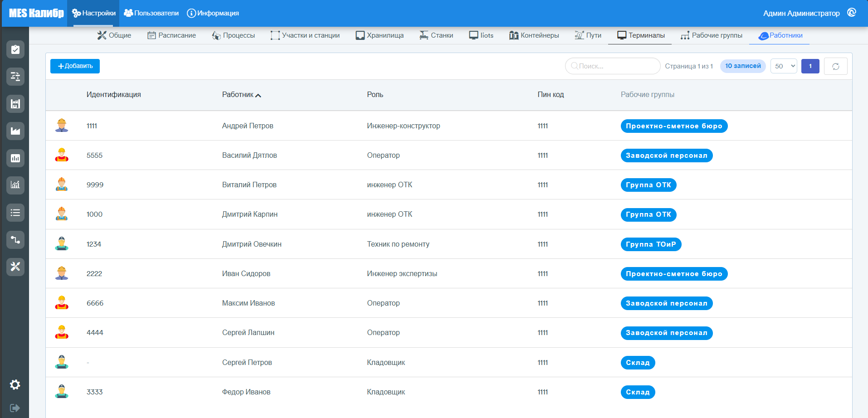Click the refresh table button
868x418 pixels.
click(x=836, y=66)
